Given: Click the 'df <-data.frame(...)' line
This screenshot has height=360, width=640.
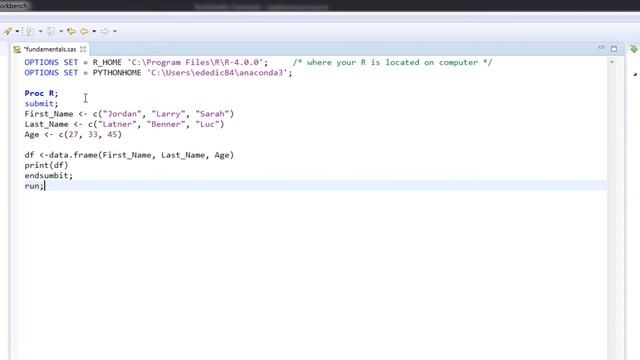Looking at the screenshot, I should [129, 155].
